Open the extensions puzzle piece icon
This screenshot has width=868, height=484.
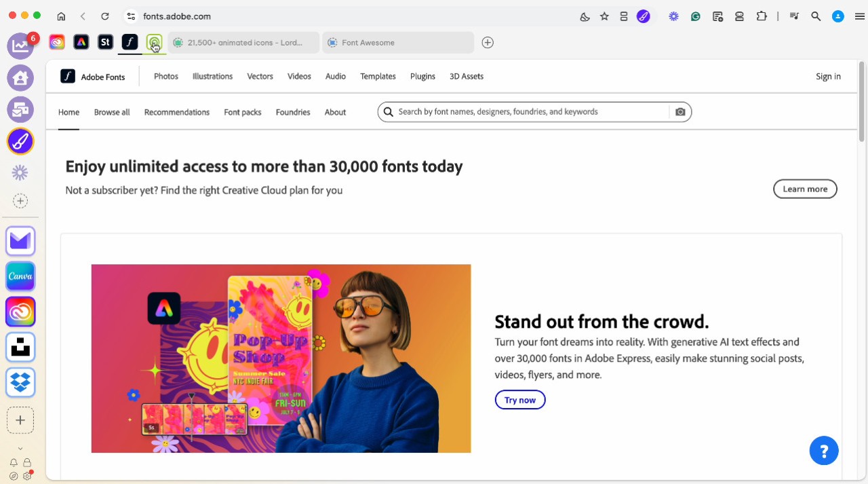[x=761, y=16]
